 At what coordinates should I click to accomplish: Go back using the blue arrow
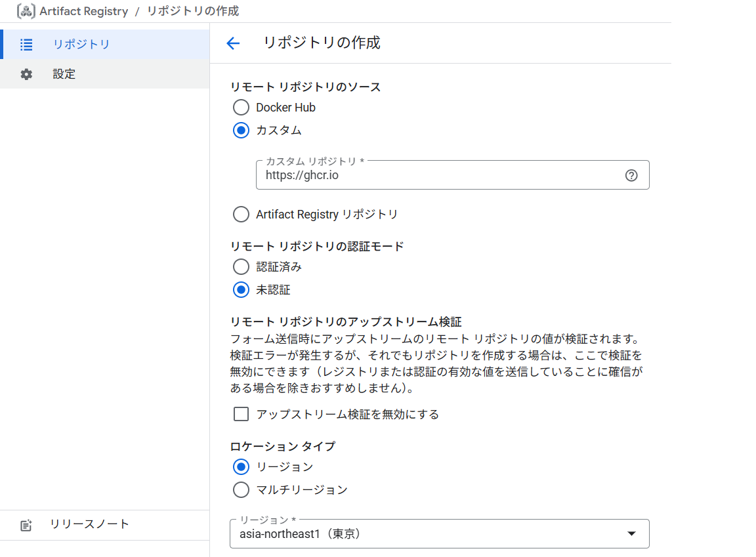coord(233,43)
